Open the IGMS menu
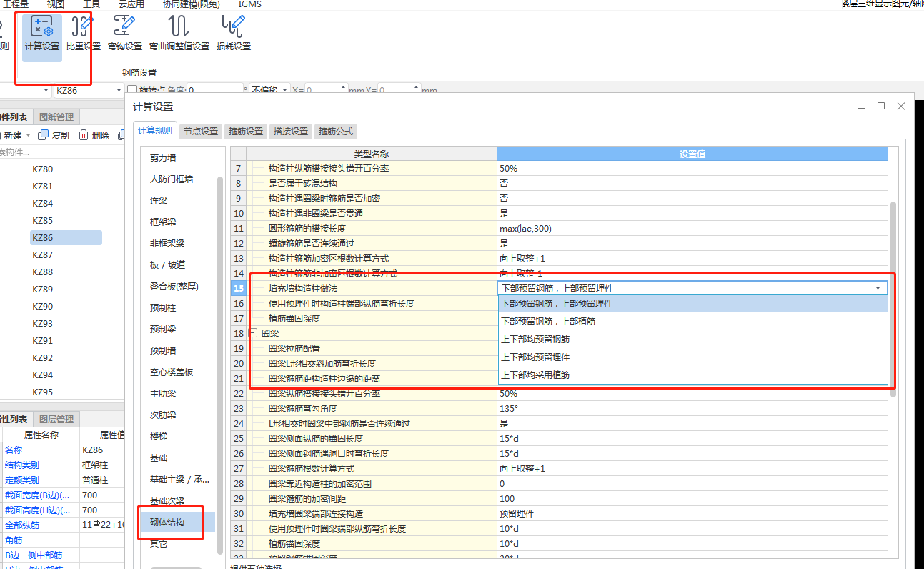 coord(249,4)
